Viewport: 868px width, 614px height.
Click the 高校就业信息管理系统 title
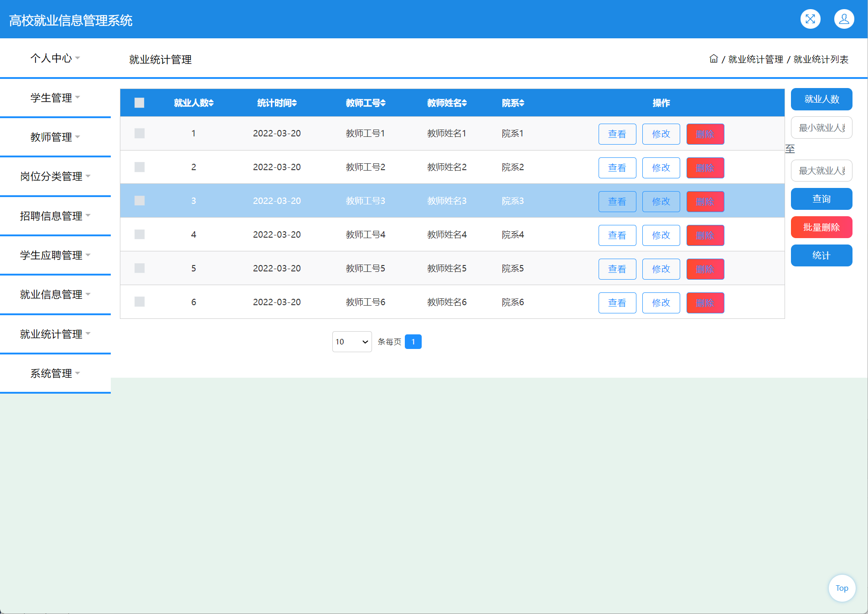(71, 21)
